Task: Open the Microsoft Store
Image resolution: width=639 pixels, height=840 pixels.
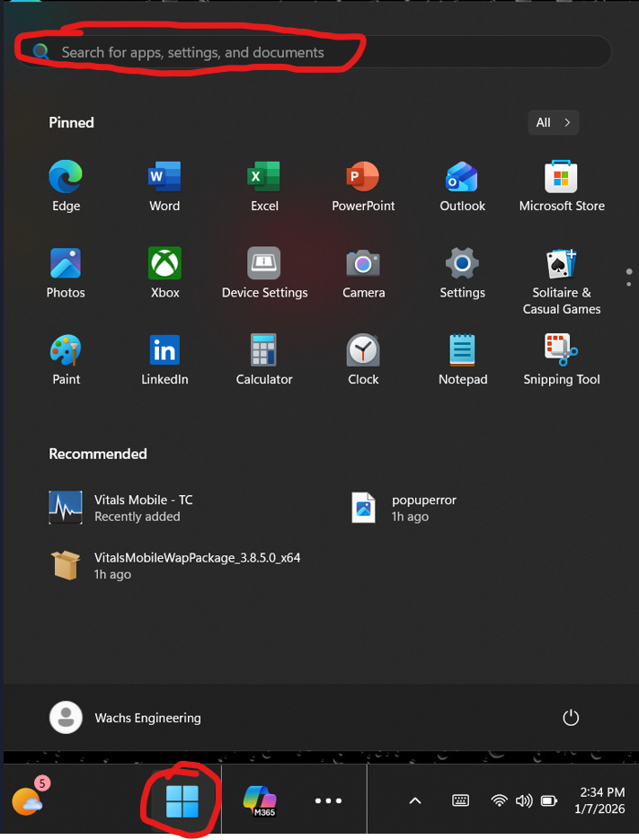Action: [x=562, y=186]
